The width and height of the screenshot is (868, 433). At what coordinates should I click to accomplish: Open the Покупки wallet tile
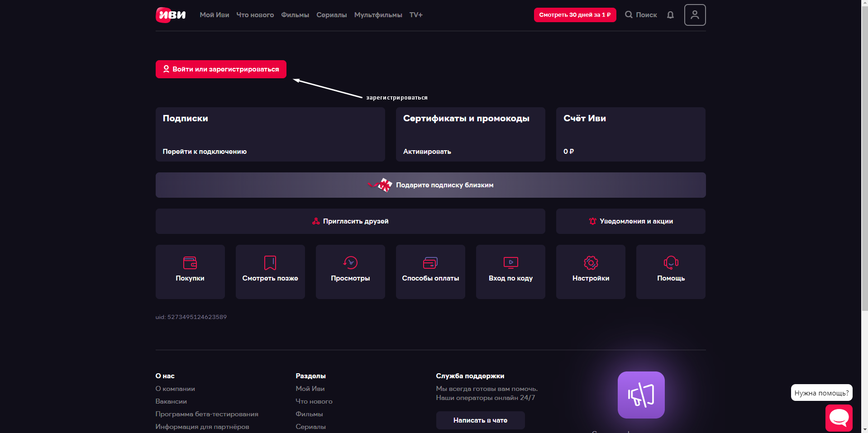tap(190, 271)
